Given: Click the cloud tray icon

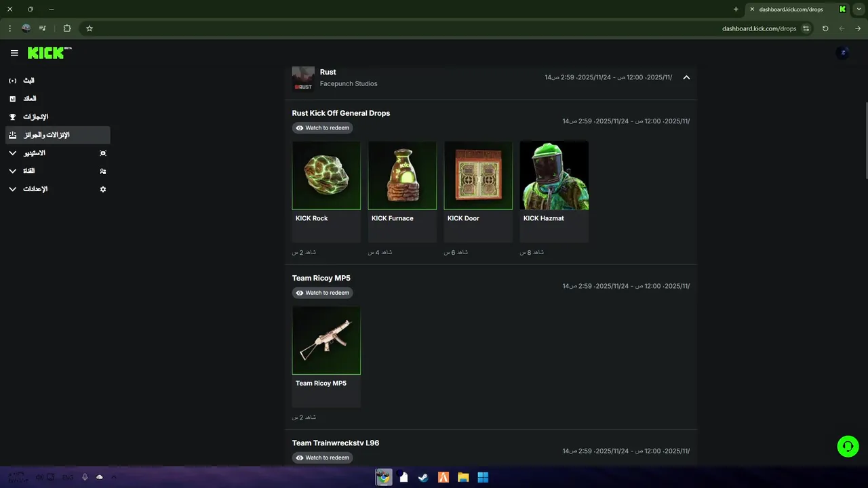Looking at the screenshot, I should pyautogui.click(x=100, y=477).
